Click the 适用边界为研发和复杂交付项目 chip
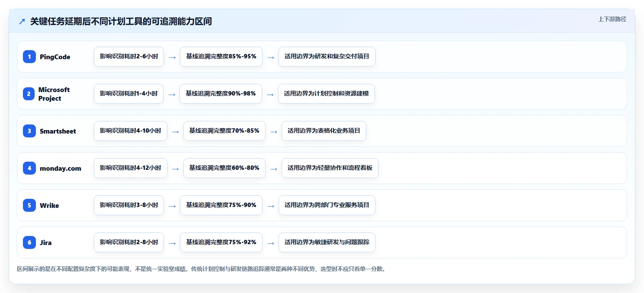Image resolution: width=644 pixels, height=293 pixels. [327, 57]
